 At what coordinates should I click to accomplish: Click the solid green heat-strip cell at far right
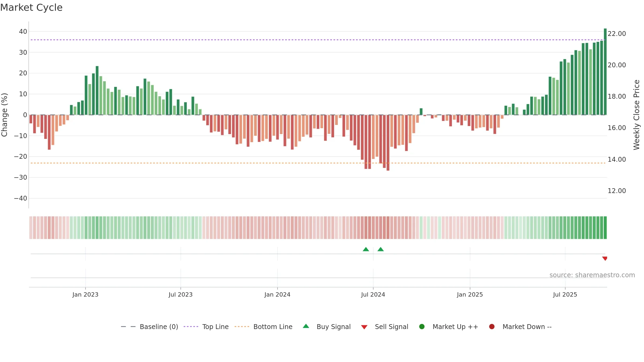(605, 228)
